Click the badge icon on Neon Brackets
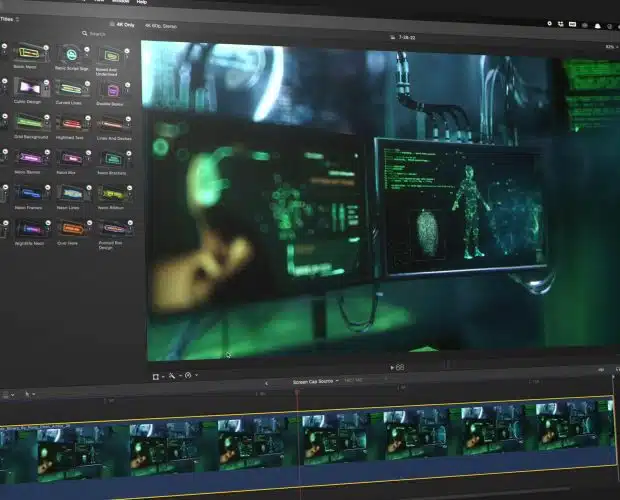This screenshot has height=500, width=620. point(129,153)
